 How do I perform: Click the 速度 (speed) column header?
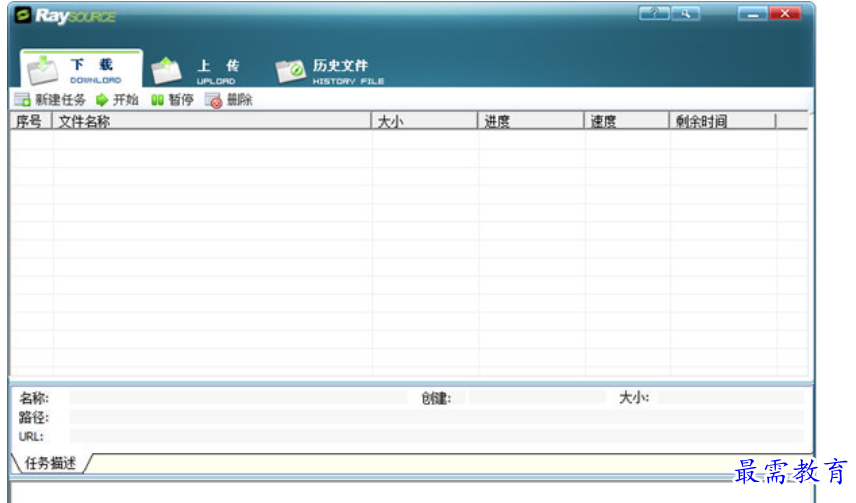(627, 121)
